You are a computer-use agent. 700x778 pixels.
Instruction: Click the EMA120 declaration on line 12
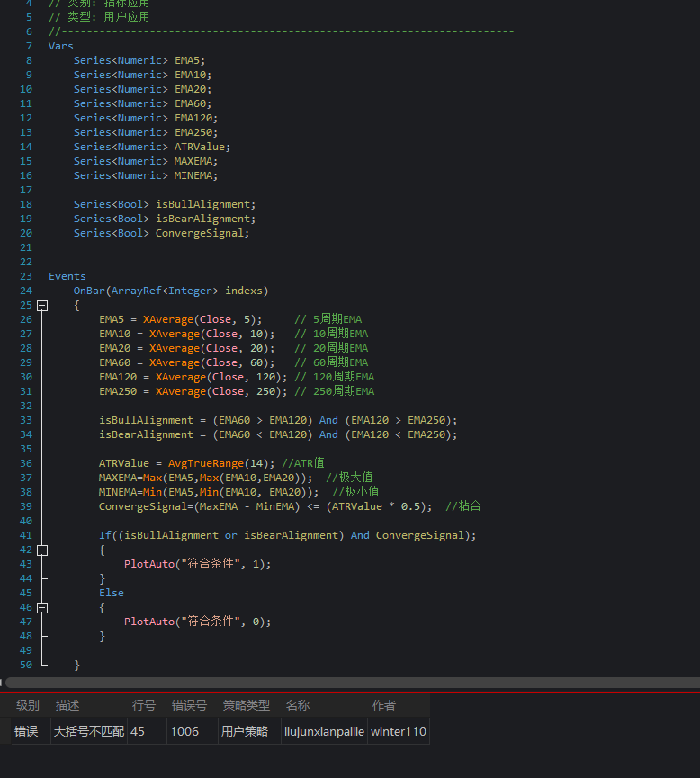[193, 118]
